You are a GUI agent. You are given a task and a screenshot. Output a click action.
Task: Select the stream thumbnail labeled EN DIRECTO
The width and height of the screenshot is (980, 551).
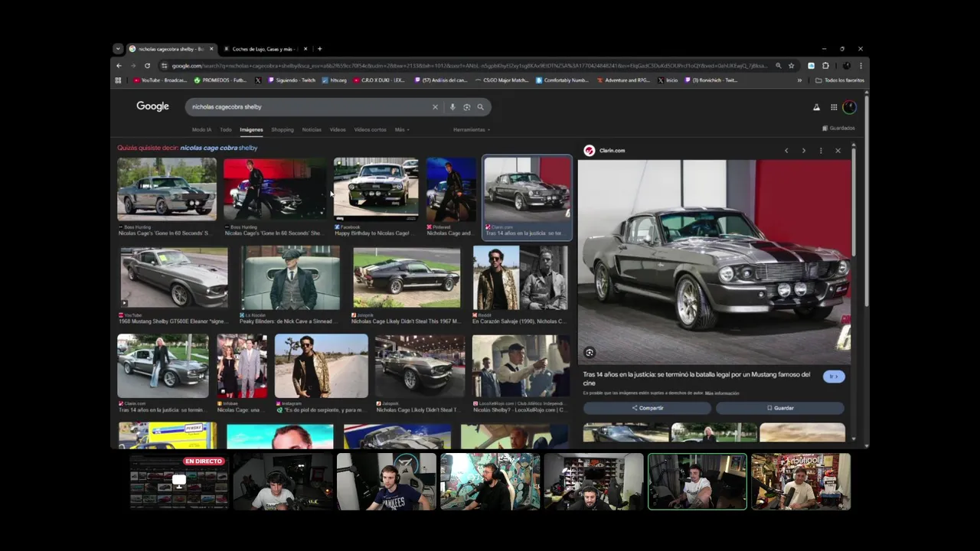pos(179,481)
